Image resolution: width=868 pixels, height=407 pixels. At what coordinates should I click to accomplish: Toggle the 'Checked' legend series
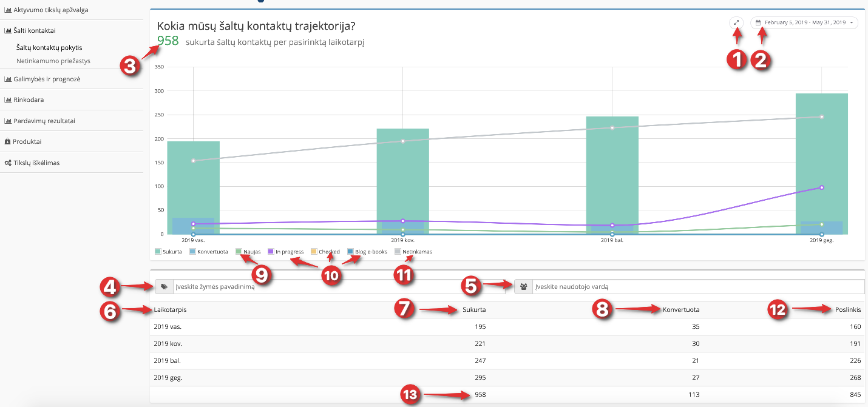[x=325, y=251]
